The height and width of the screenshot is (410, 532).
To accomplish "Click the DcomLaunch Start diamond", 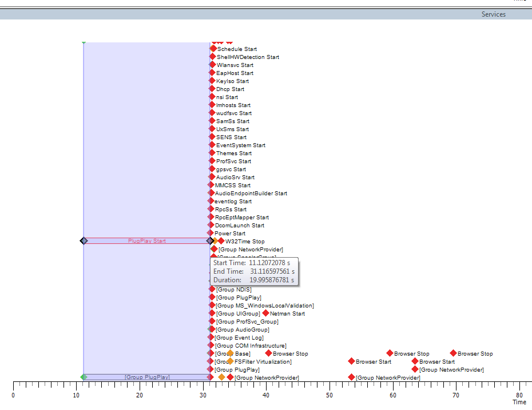I will tap(211, 225).
